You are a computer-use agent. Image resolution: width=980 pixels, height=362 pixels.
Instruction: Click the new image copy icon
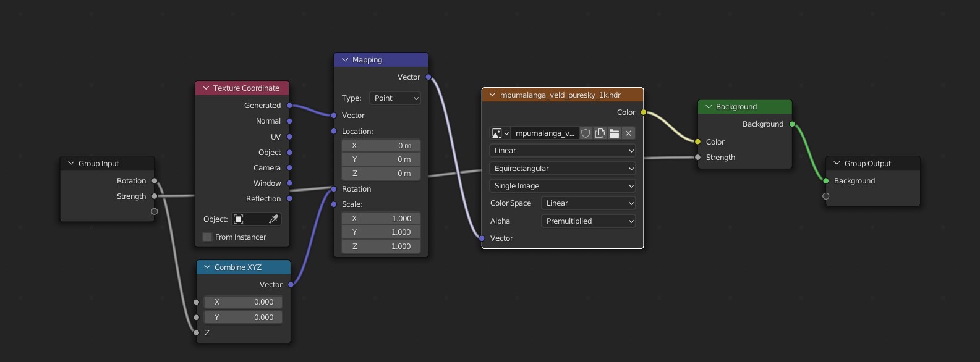click(x=600, y=133)
